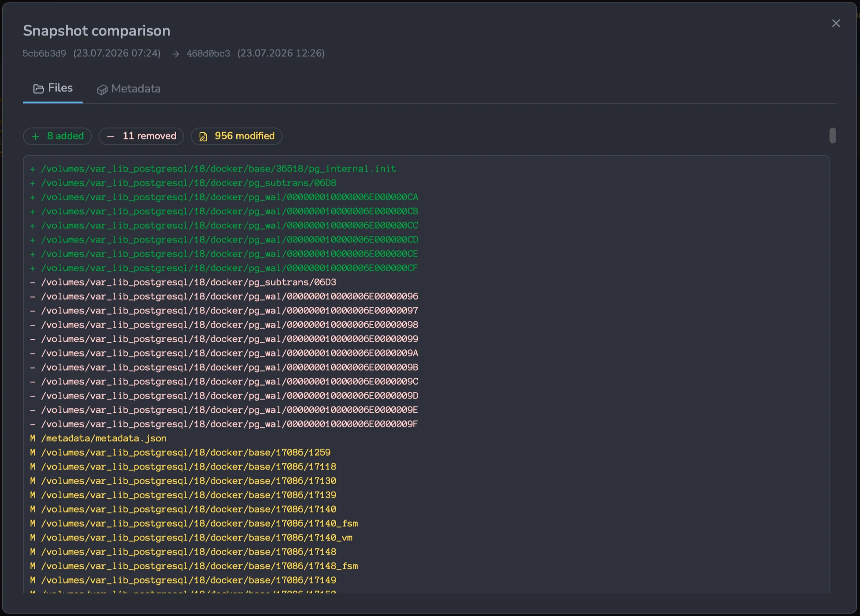This screenshot has width=860, height=616.
Task: Click the arrow between snapshot IDs
Action: click(176, 54)
